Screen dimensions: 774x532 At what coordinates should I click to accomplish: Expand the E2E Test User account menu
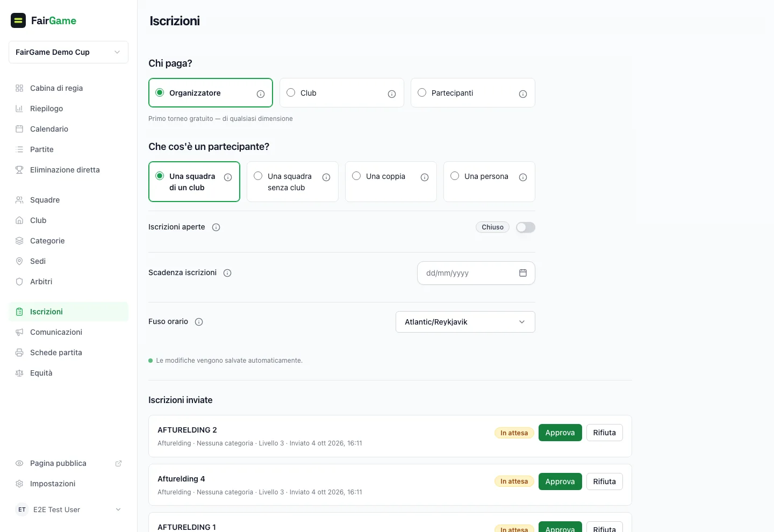coord(68,509)
